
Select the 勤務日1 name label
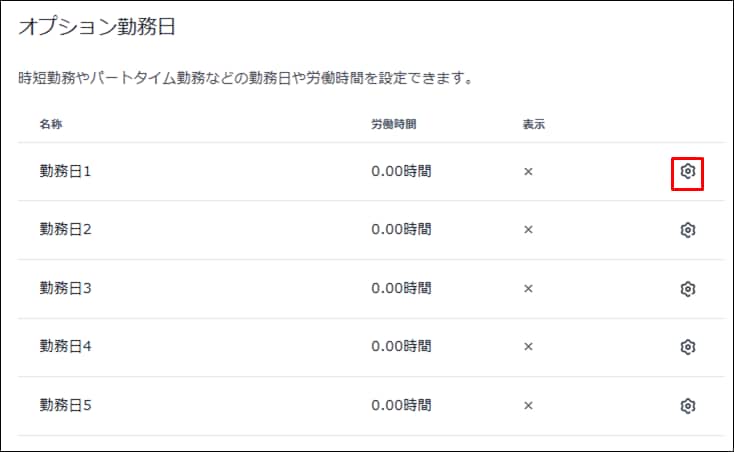tap(66, 172)
